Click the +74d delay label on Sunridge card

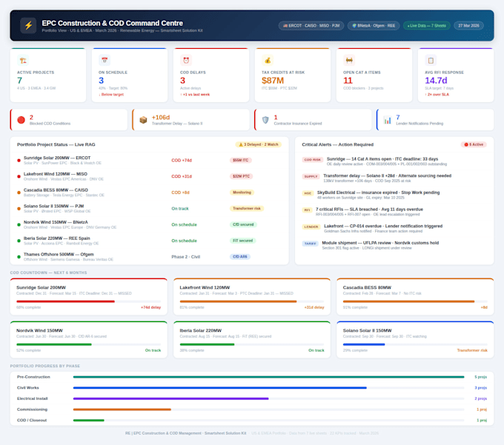pos(150,307)
